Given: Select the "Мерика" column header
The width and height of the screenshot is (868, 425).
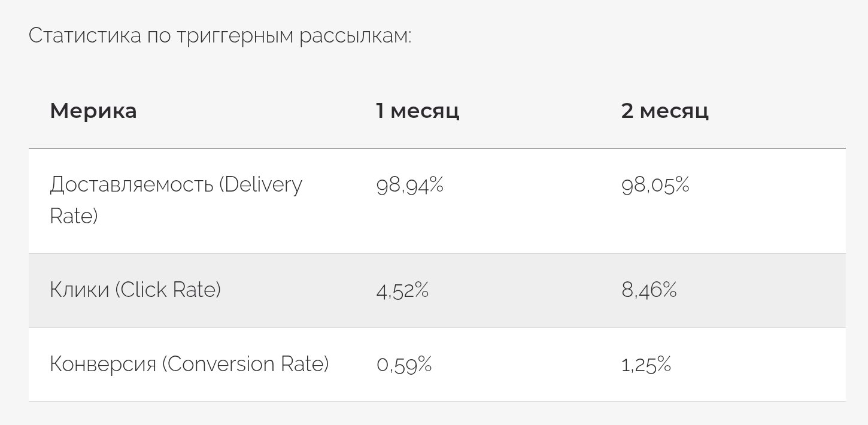Looking at the screenshot, I should [93, 111].
